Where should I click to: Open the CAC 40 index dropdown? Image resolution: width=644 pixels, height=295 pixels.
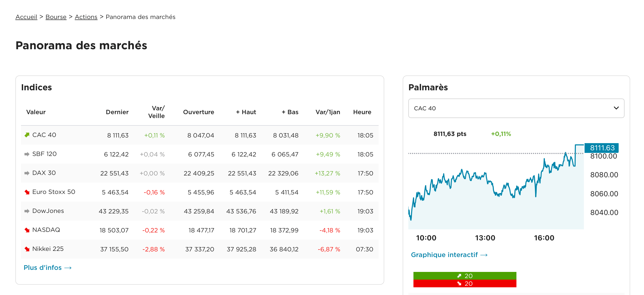click(x=516, y=108)
